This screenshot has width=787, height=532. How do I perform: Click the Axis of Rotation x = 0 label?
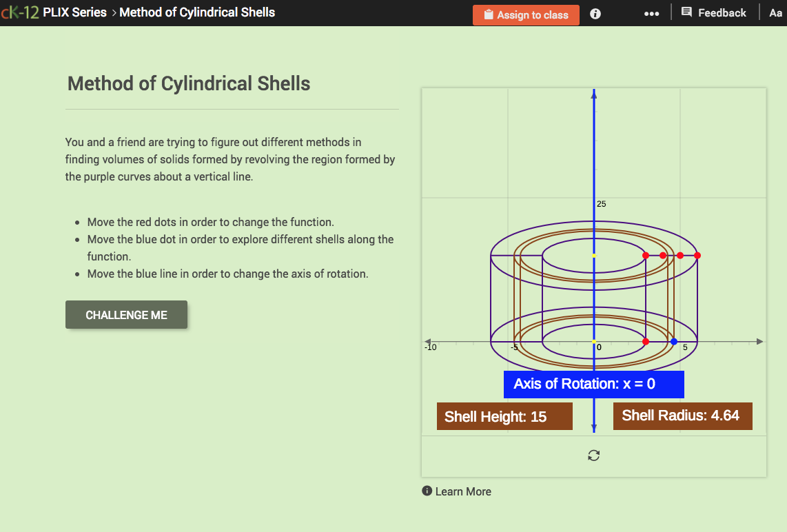click(593, 384)
